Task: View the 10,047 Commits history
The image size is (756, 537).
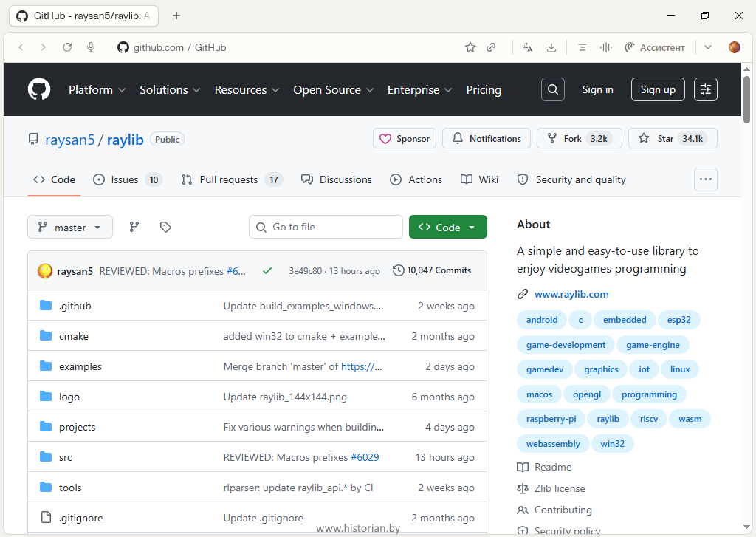Action: (x=432, y=270)
